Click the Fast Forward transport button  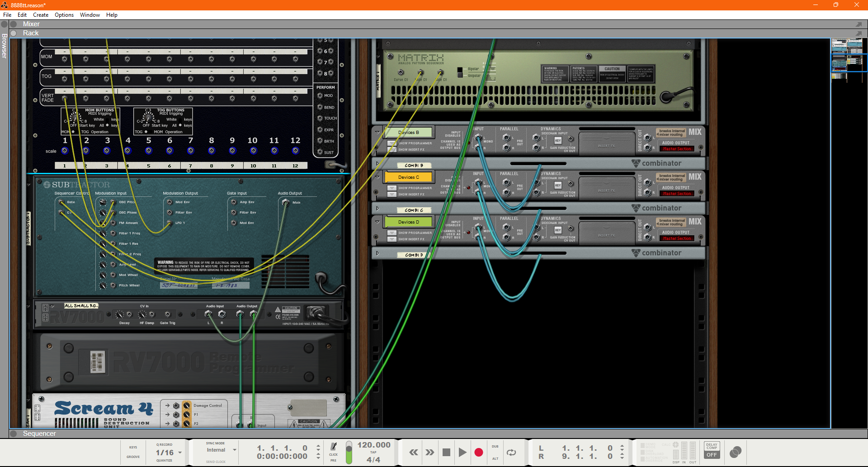pos(430,453)
